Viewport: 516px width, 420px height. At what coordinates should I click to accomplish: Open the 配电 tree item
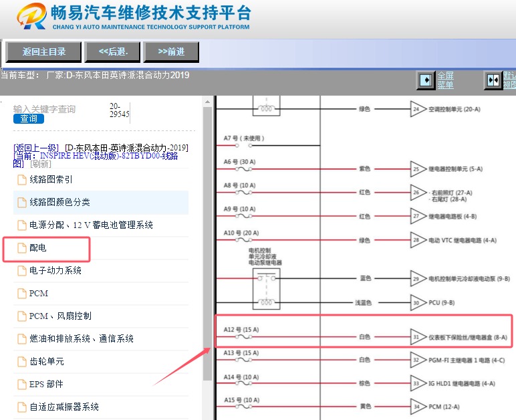38,247
